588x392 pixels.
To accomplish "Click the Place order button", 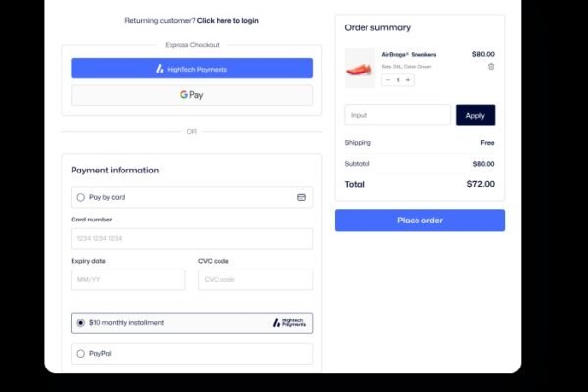I will (419, 220).
